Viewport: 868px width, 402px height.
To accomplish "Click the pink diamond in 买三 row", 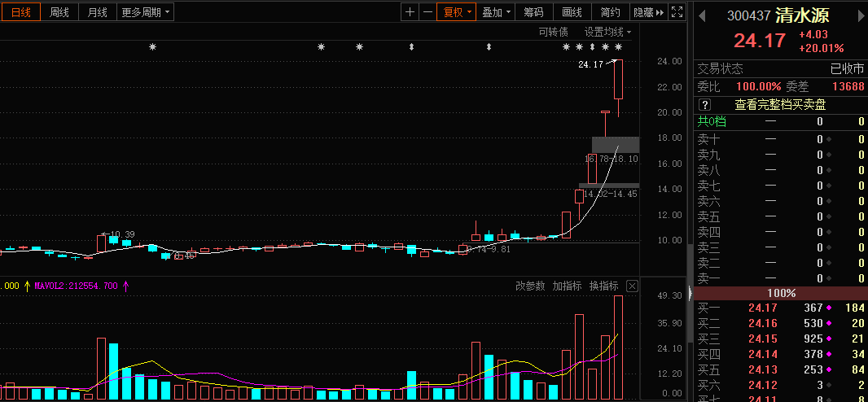I will (829, 339).
